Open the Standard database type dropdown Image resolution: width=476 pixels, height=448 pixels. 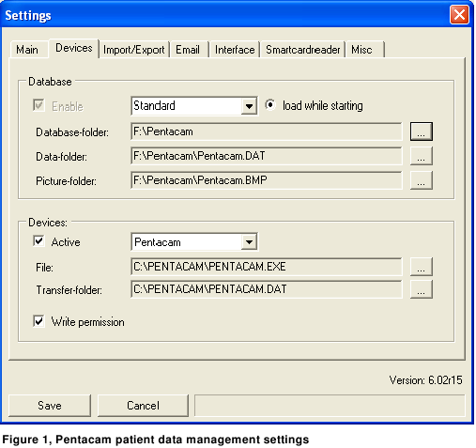[249, 106]
